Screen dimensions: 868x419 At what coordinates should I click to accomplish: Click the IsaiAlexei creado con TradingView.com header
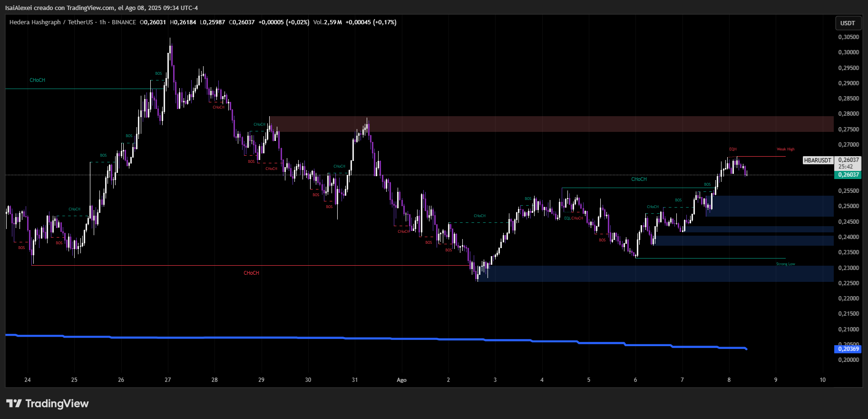(x=101, y=8)
